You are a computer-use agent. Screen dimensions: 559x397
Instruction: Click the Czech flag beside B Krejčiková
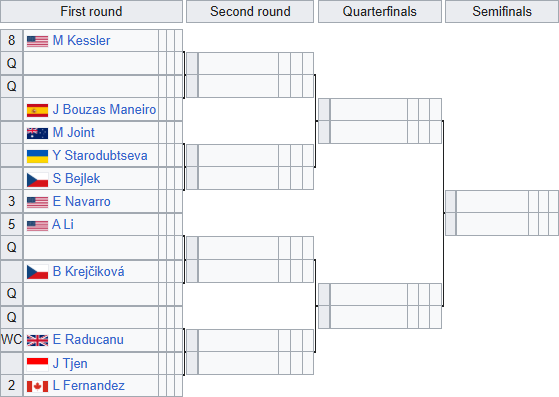[x=37, y=272]
